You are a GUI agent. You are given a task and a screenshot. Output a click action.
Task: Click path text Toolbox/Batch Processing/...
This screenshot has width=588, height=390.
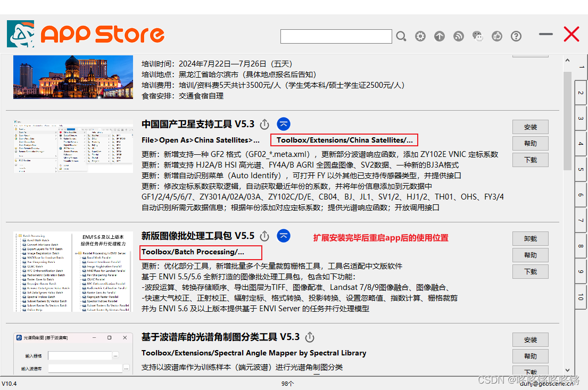(x=193, y=252)
